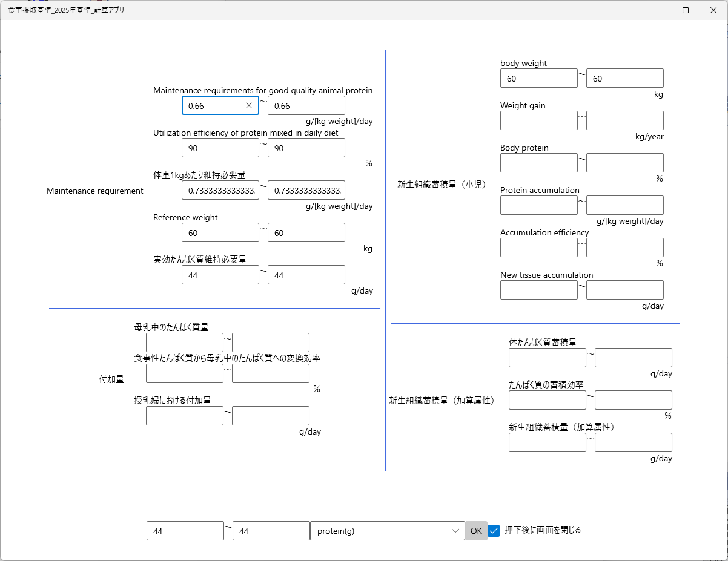Screen dimensions: 728x561
Task: Select upper-bound Reference weight field
Action: 306,232
